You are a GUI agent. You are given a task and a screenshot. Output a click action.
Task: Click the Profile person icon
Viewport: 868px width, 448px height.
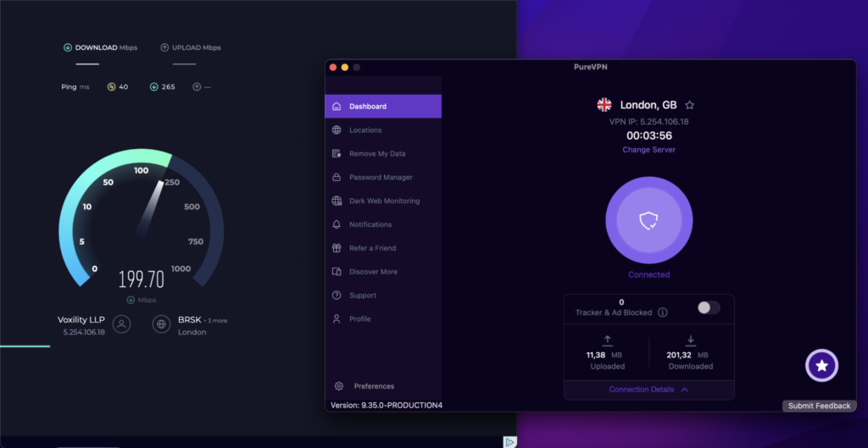[337, 319]
